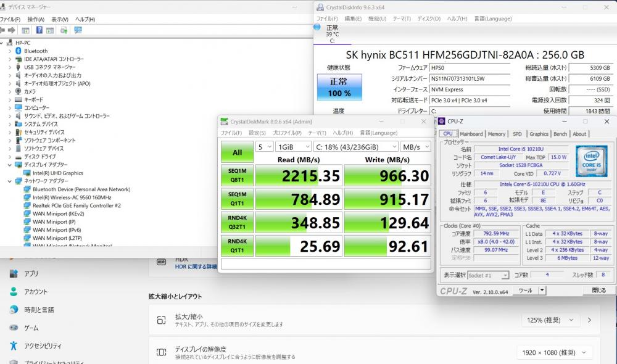This screenshot has width=617, height=364.
Task: Switch to the Bench tab in CPU-Z
Action: pyautogui.click(x=560, y=134)
